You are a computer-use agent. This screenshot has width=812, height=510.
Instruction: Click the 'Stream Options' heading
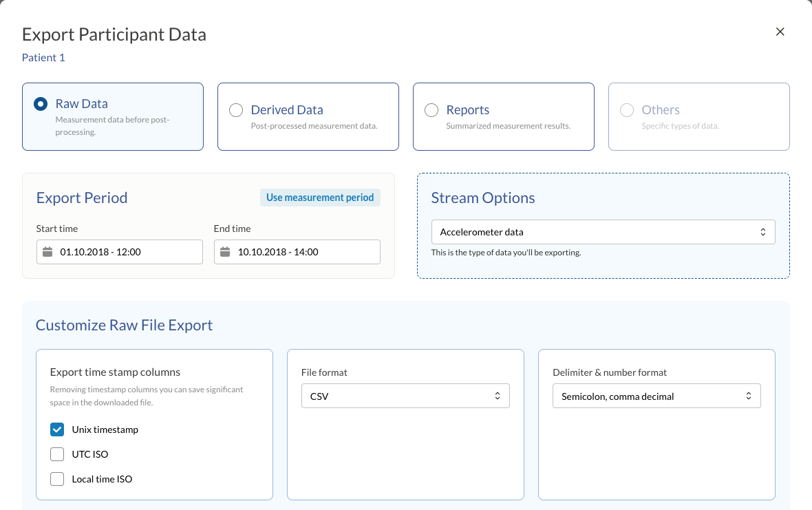pyautogui.click(x=483, y=198)
